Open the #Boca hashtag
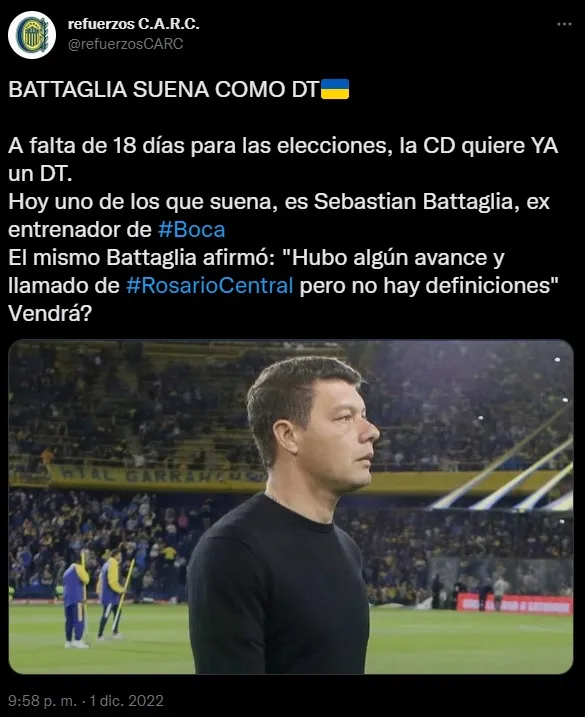585x717 pixels. 192,230
